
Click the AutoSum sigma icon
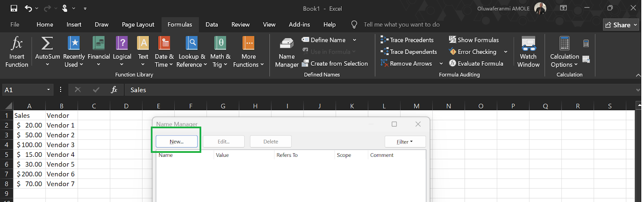47,43
